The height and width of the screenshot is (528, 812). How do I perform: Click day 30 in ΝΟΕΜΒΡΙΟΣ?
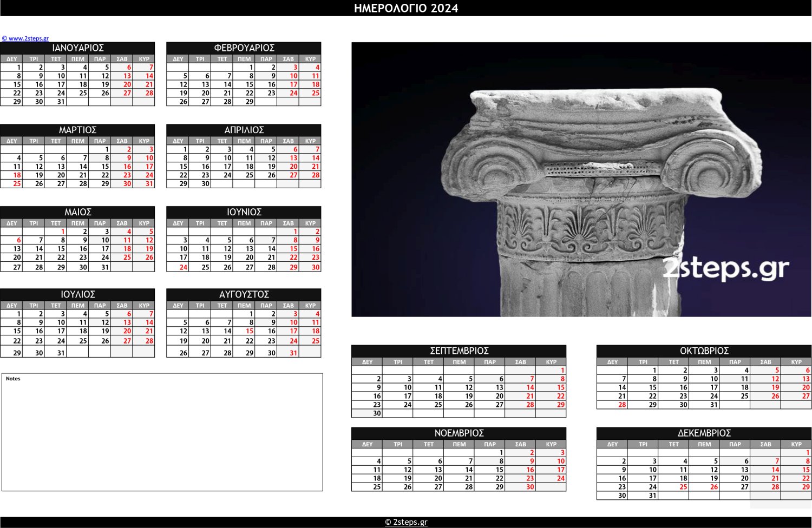click(520, 487)
